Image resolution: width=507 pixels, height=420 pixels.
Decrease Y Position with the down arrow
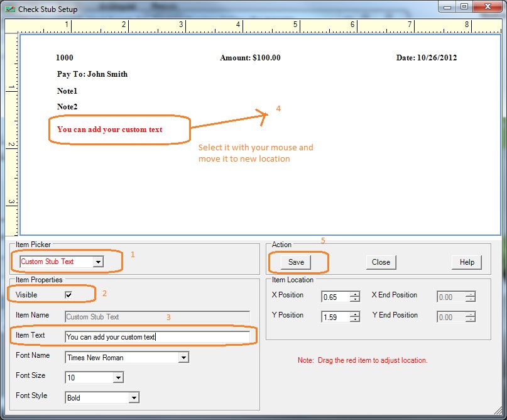(x=355, y=320)
